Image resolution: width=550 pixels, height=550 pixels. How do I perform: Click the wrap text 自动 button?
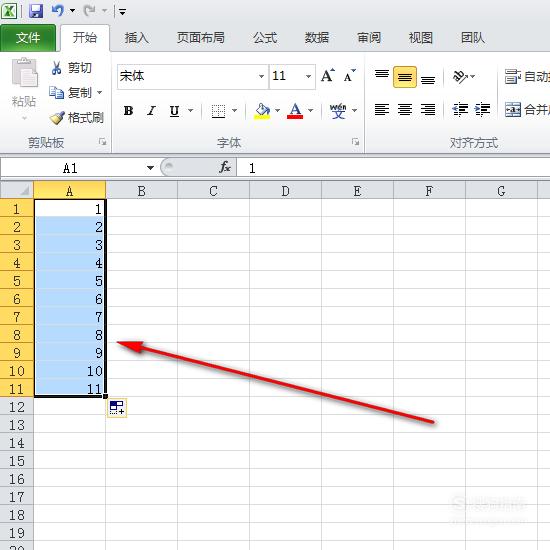(x=526, y=76)
